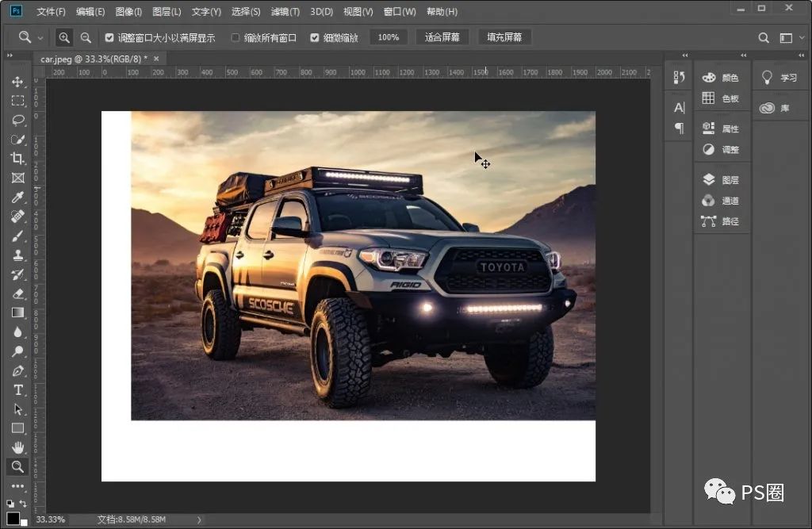Close the car.jpeg document tab

(156, 59)
